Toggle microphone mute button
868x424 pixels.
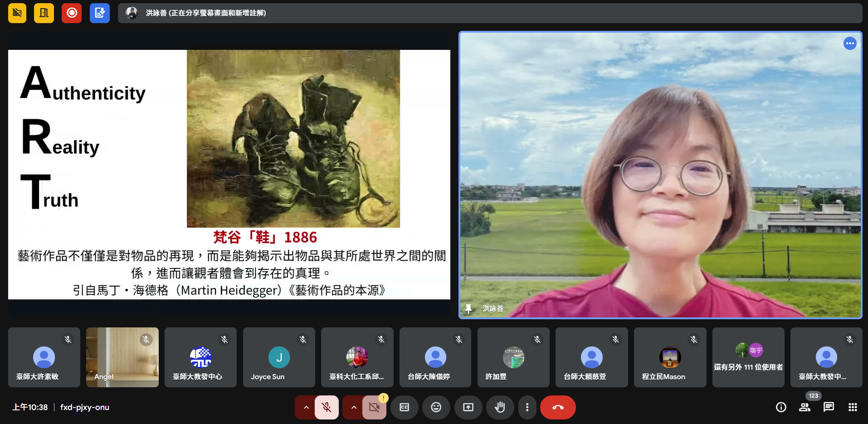coord(327,407)
